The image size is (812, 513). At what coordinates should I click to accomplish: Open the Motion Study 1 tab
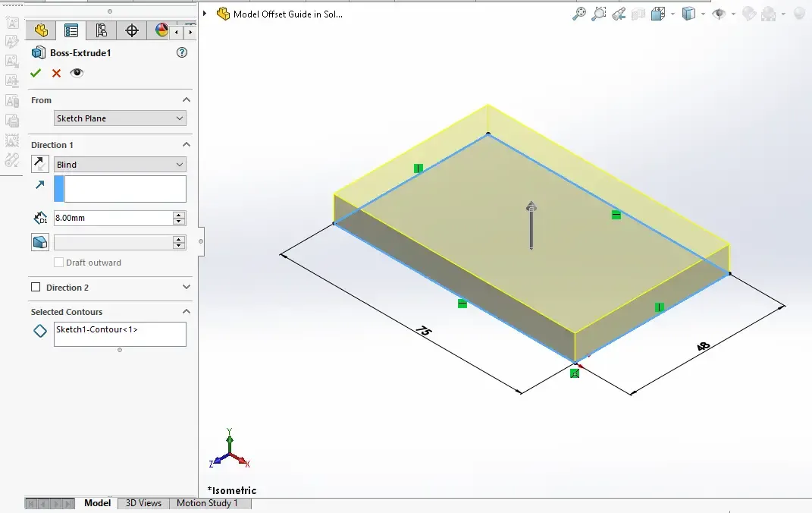coord(207,503)
